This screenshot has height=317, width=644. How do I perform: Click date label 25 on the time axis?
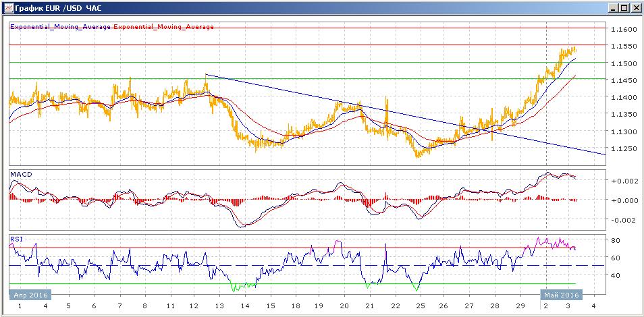pos(420,306)
